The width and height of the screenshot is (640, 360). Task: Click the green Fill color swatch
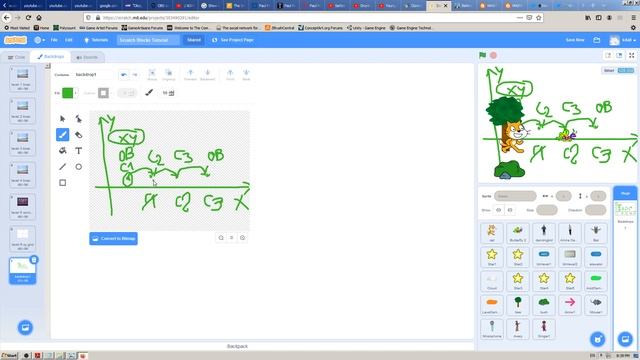[67, 93]
